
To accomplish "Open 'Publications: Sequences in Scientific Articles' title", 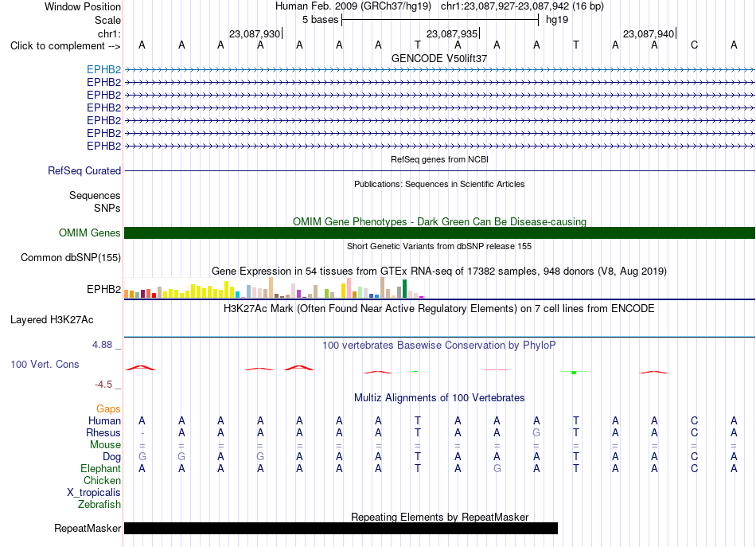I will pyautogui.click(x=439, y=184).
